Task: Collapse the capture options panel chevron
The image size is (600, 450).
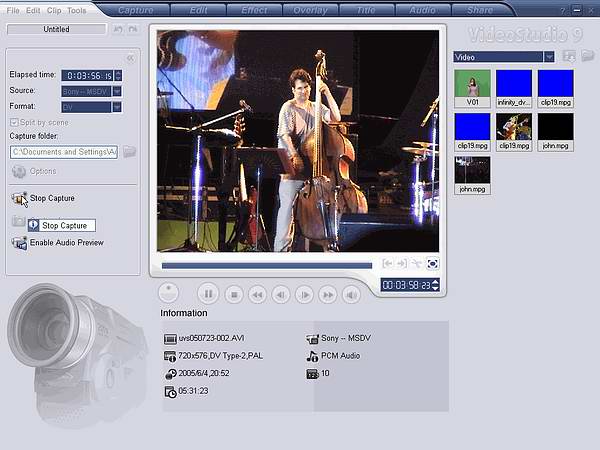Action: [x=129, y=59]
